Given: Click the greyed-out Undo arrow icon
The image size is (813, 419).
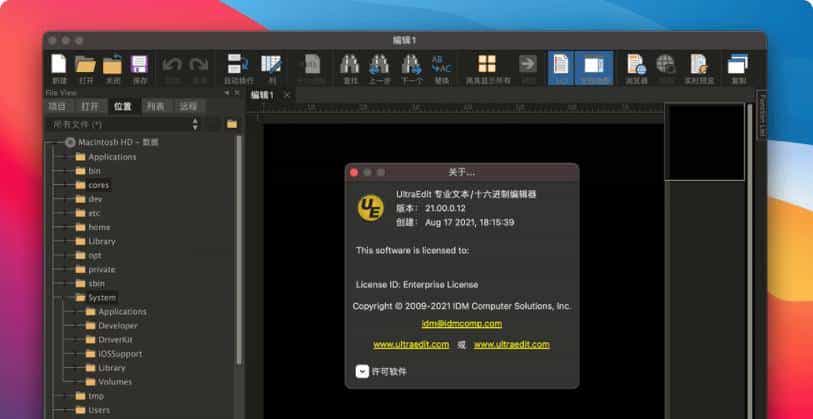Looking at the screenshot, I should click(x=172, y=64).
